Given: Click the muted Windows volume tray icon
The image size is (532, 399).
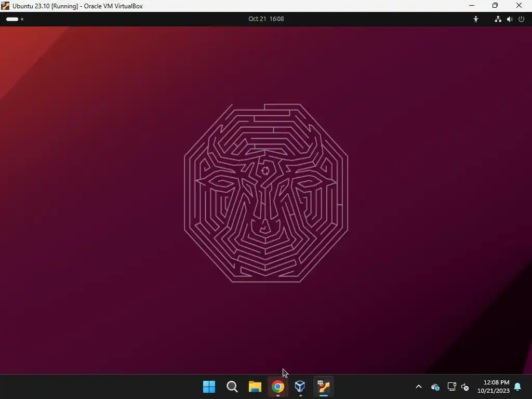Looking at the screenshot, I should [x=465, y=387].
